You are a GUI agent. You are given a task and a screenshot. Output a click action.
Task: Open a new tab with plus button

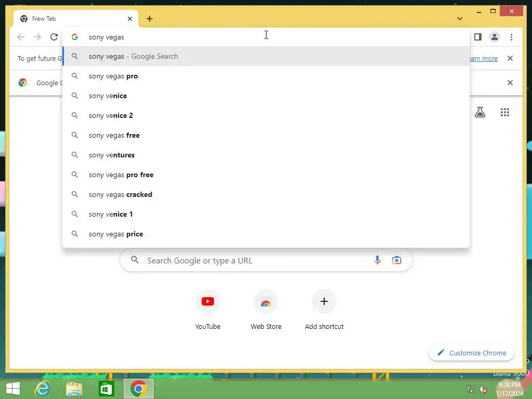click(x=150, y=19)
